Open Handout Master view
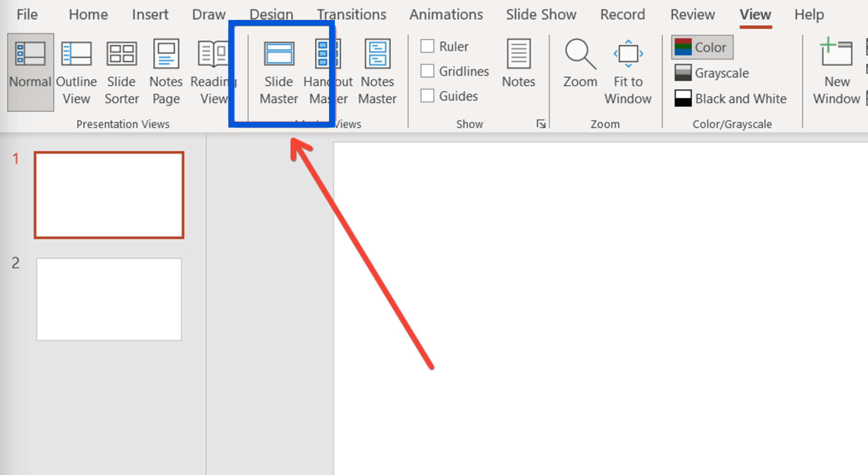 point(328,72)
